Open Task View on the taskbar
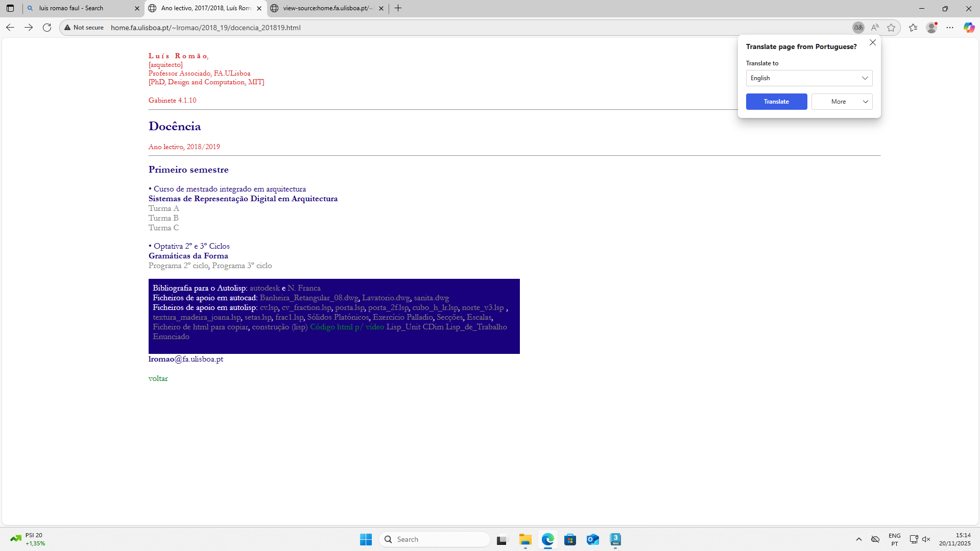Screen dimensions: 980x551 (503, 539)
